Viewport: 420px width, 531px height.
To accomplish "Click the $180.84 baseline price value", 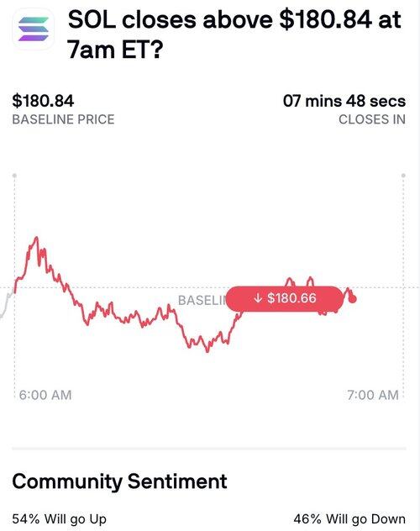I will (43, 101).
